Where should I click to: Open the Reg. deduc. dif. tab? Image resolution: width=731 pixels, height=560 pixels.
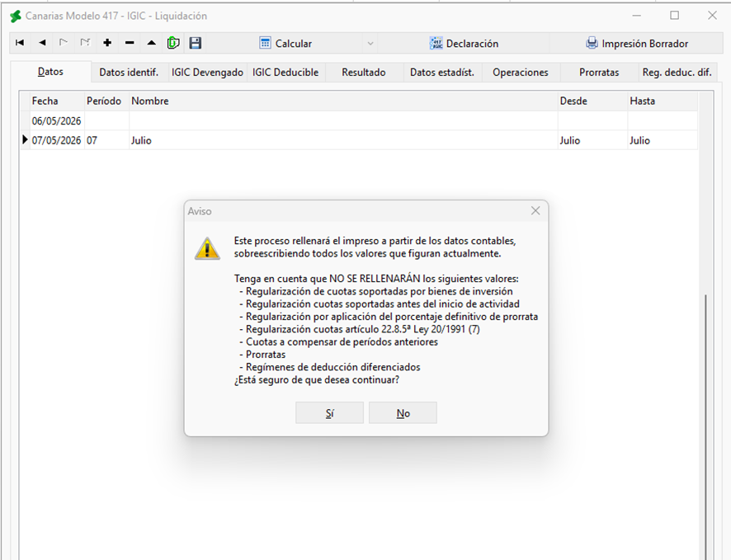coord(677,73)
